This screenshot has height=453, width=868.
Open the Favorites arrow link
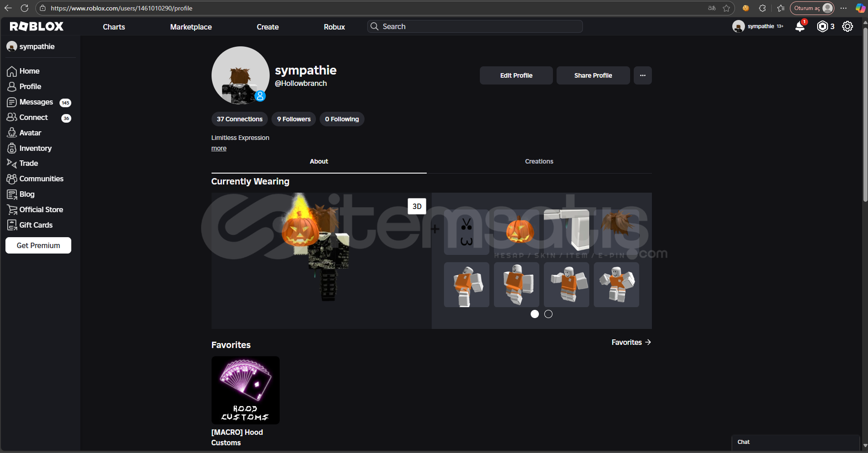coord(631,342)
